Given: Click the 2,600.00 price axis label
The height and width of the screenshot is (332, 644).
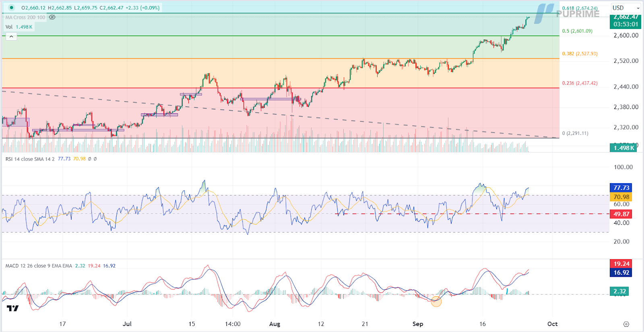Looking at the screenshot, I should (626, 35).
